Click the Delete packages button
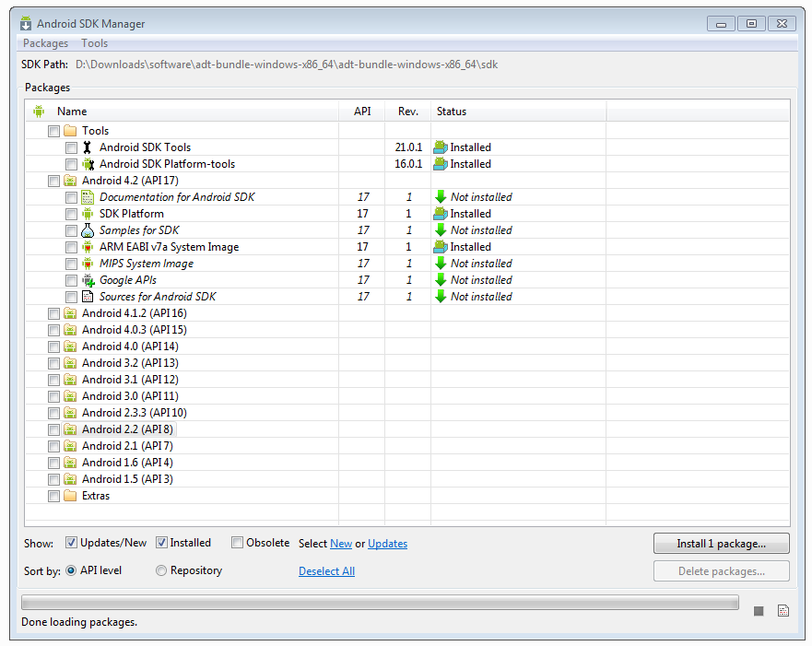 pos(722,571)
